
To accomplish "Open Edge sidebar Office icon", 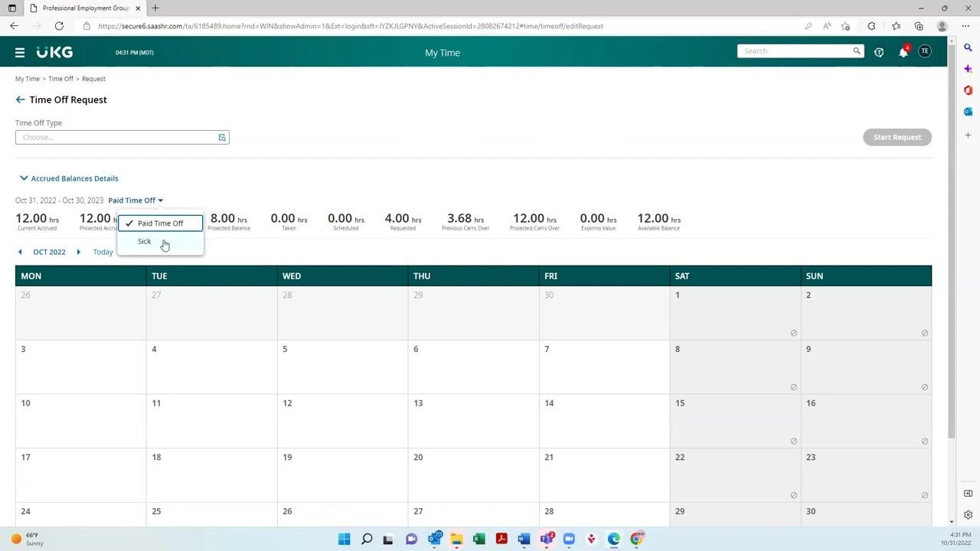I will pyautogui.click(x=968, y=90).
